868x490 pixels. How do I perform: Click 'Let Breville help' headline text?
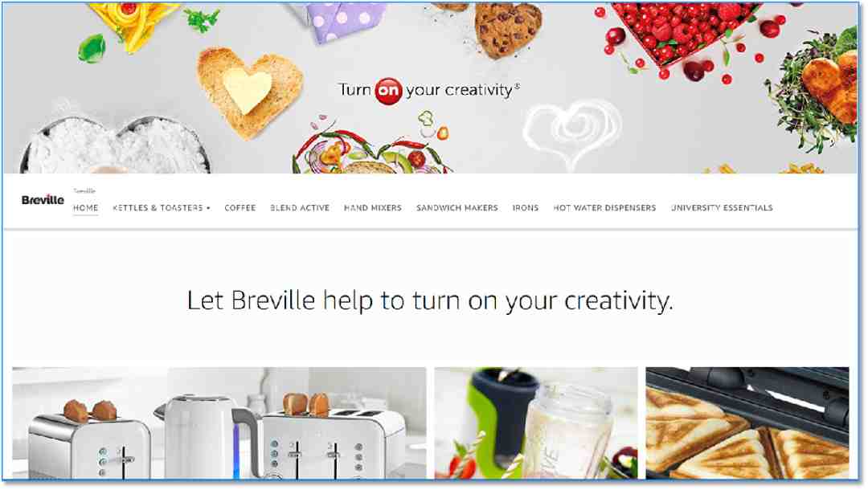(x=429, y=302)
